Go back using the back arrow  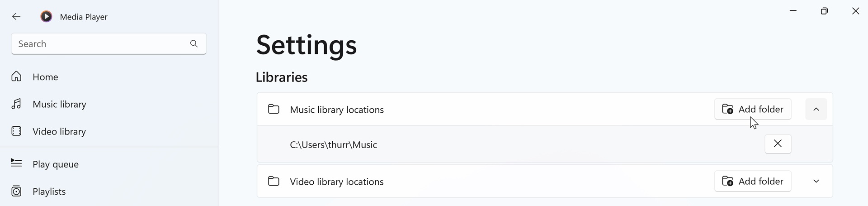click(16, 17)
